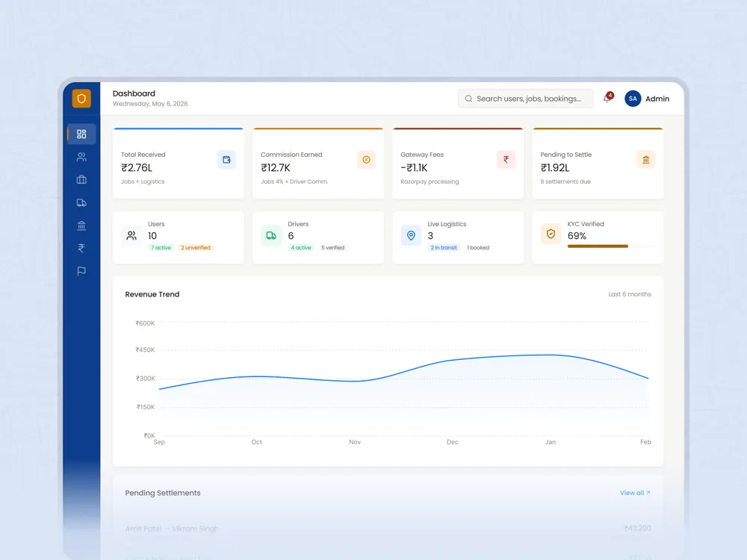Click the Jan label on chart axis
Screen dimensions: 747x560
(x=551, y=442)
